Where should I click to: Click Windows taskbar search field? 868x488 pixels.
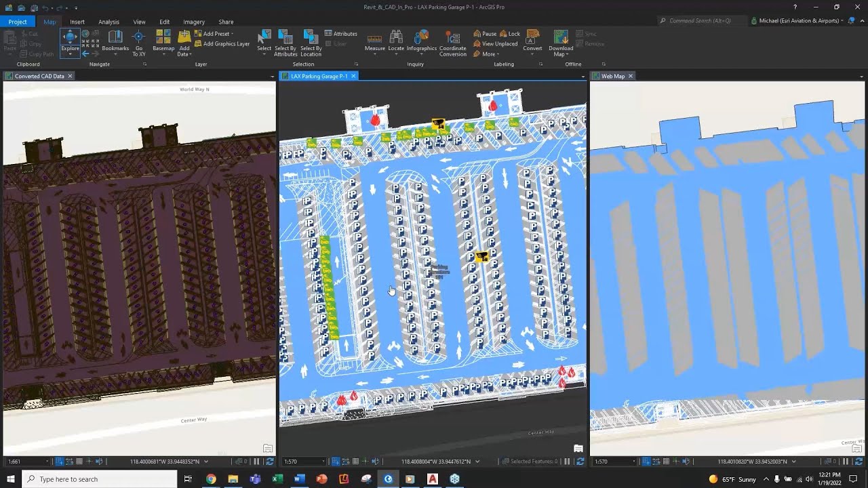click(100, 479)
